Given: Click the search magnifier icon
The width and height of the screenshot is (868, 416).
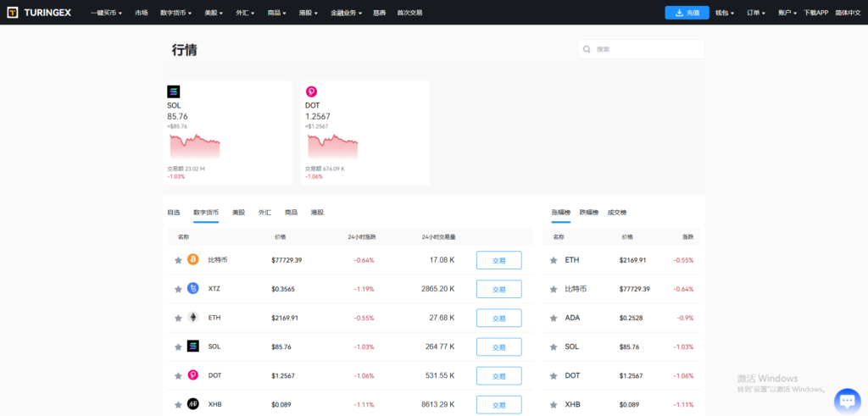Looking at the screenshot, I should 587,49.
